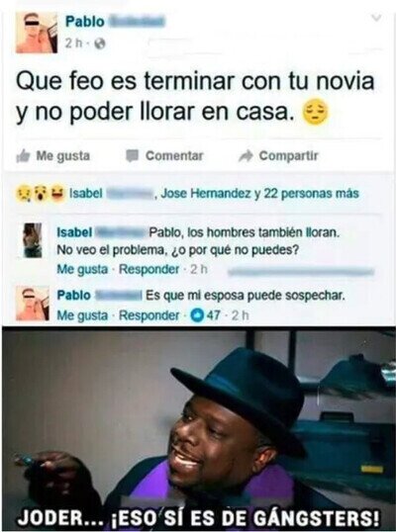
Task: Open Isabel's comment profile picture
Action: (33, 240)
